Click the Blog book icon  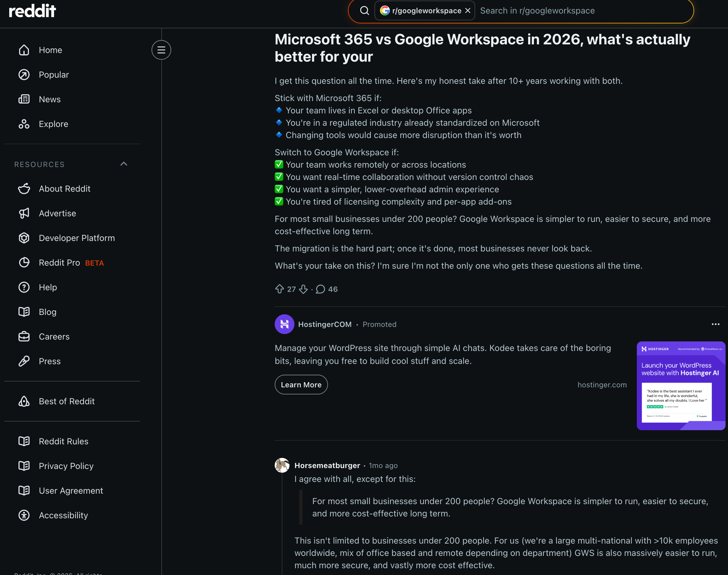(x=24, y=312)
